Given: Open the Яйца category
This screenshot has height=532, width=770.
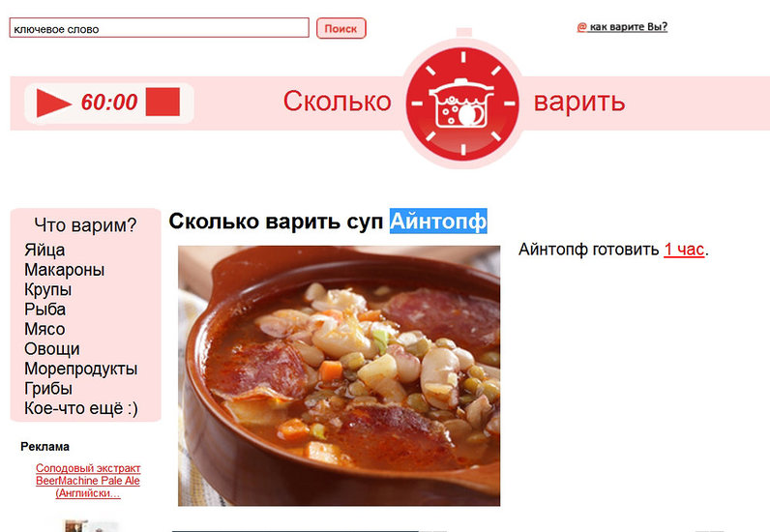Looking at the screenshot, I should click(x=44, y=250).
